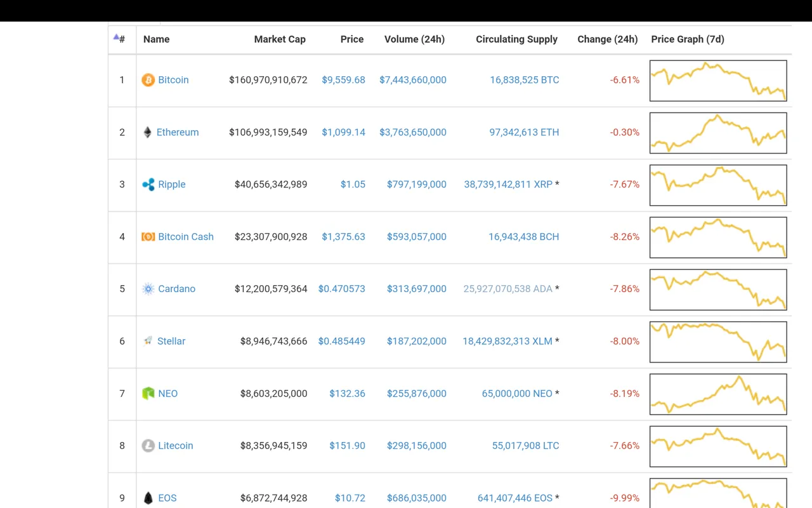Click EOS volume $686,035,000
Screen dimensions: 812x508
click(417, 498)
